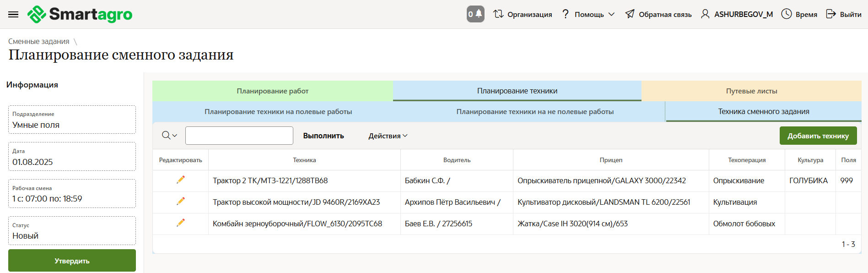Focus the table search input field
868x273 pixels.
[239, 136]
